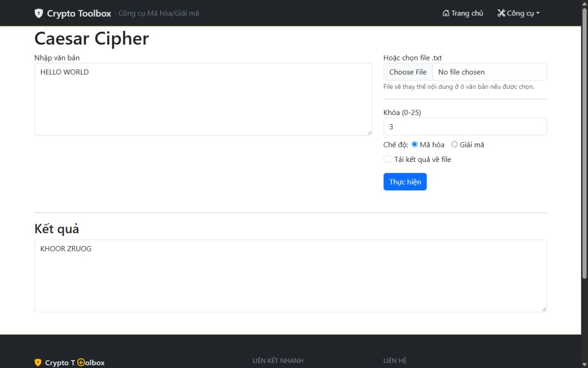This screenshot has height=368, width=588.
Task: Enable the Tải kết quả về file checkbox
Action: pyautogui.click(x=387, y=160)
